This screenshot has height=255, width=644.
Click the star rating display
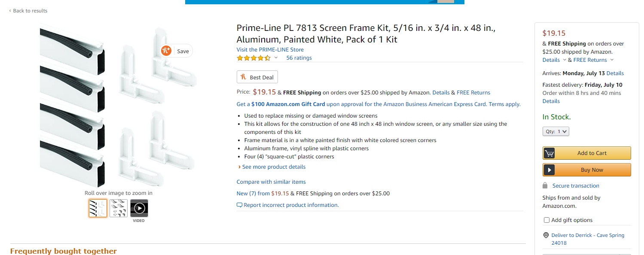click(x=253, y=58)
